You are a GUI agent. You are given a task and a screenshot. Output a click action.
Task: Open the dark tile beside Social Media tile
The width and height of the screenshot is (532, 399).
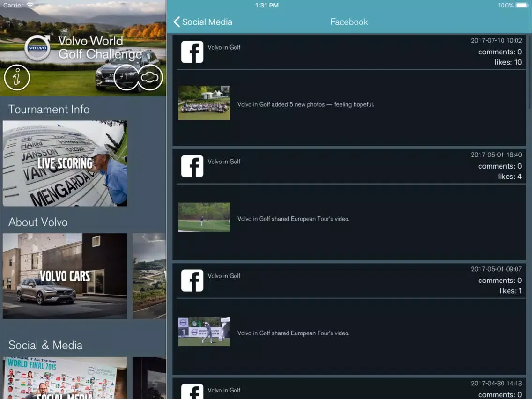[149, 378]
